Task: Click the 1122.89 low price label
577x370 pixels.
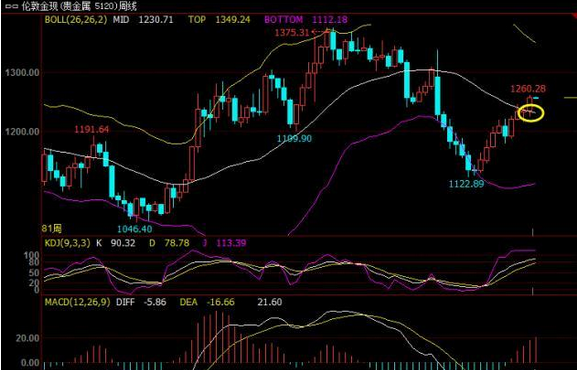Action: (467, 184)
